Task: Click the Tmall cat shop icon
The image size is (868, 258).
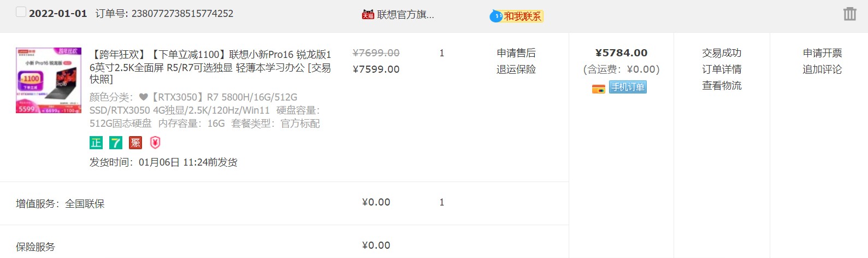Action: (368, 15)
